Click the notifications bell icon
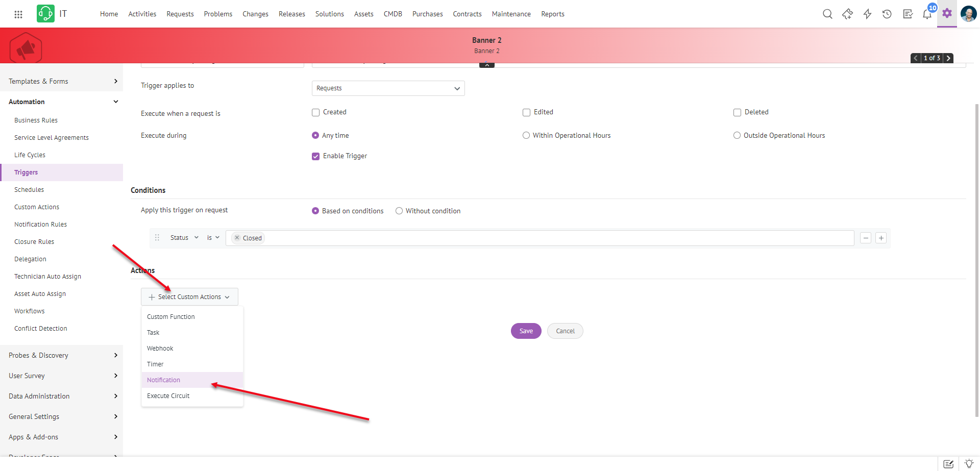 click(x=927, y=14)
